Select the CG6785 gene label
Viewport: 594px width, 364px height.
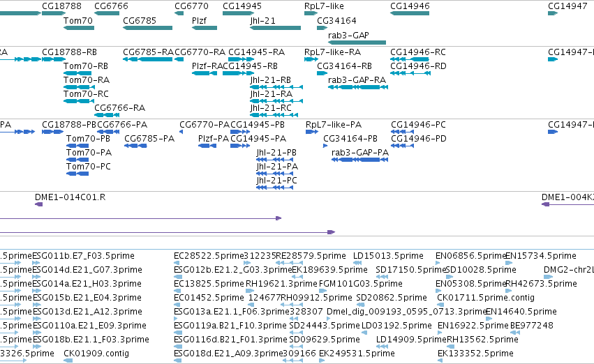point(140,20)
